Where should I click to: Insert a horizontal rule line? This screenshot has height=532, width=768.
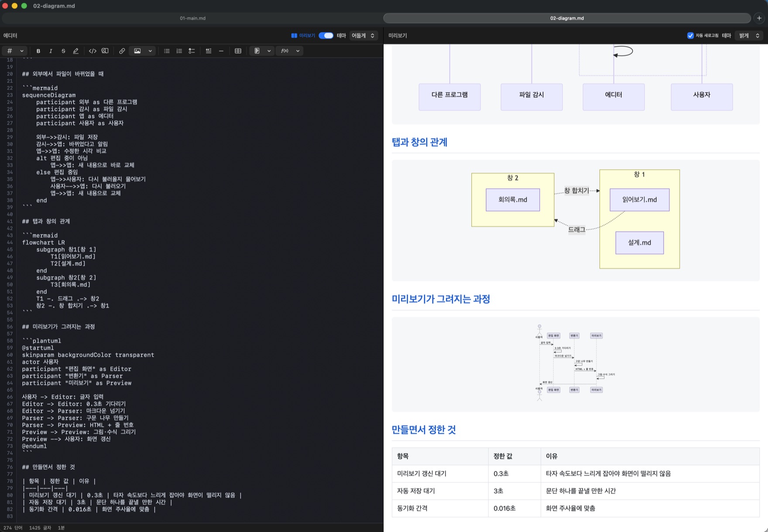[x=221, y=51]
